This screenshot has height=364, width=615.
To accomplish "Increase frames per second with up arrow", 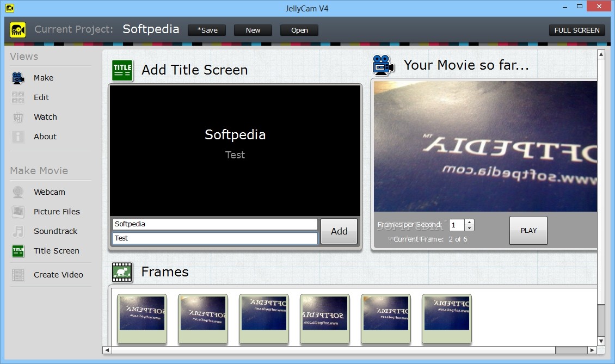I will click(x=470, y=222).
